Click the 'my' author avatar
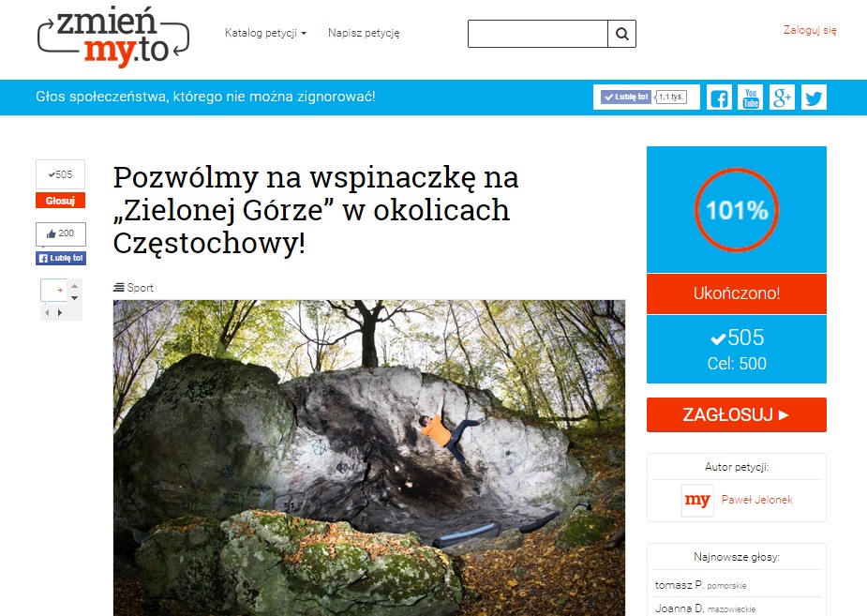This screenshot has height=616, width=867. point(697,500)
